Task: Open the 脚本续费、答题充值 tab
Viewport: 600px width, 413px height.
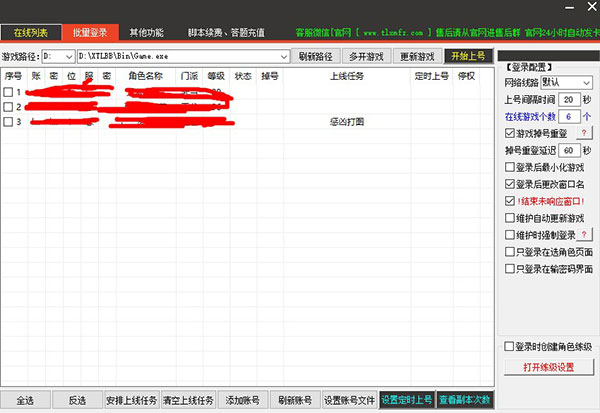Action: [x=226, y=33]
